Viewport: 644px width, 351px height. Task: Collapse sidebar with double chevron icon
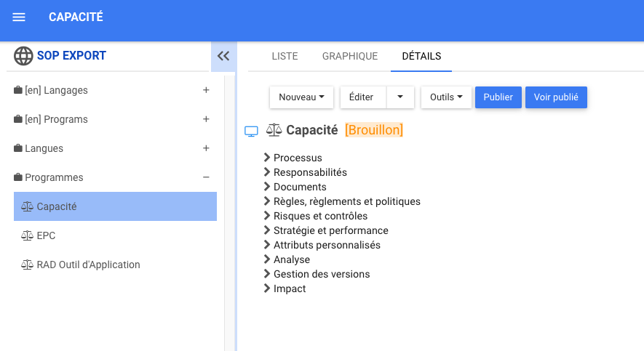point(223,56)
